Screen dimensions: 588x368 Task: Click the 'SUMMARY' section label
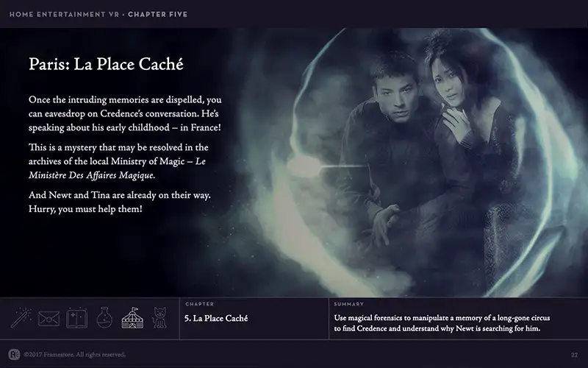pyautogui.click(x=348, y=304)
